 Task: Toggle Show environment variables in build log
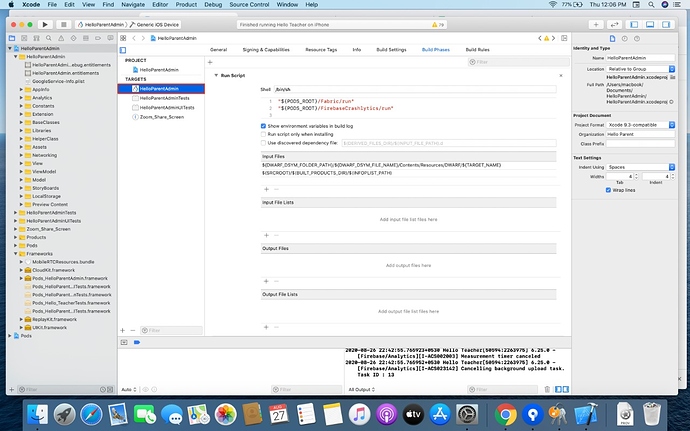click(263, 126)
